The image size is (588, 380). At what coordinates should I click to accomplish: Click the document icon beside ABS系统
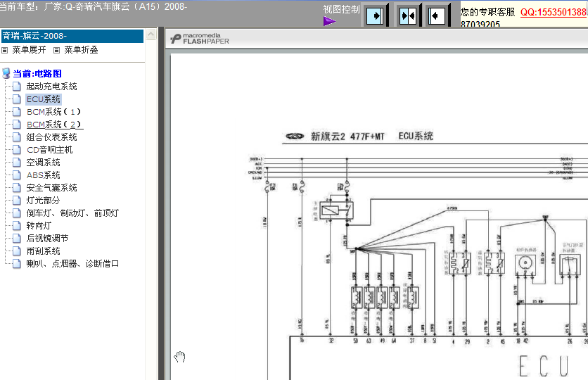tap(16, 175)
